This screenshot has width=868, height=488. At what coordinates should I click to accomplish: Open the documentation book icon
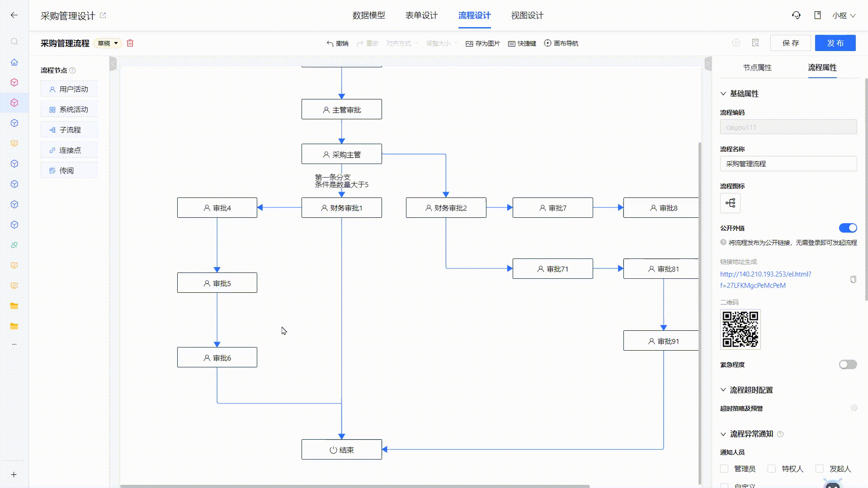[x=817, y=15]
